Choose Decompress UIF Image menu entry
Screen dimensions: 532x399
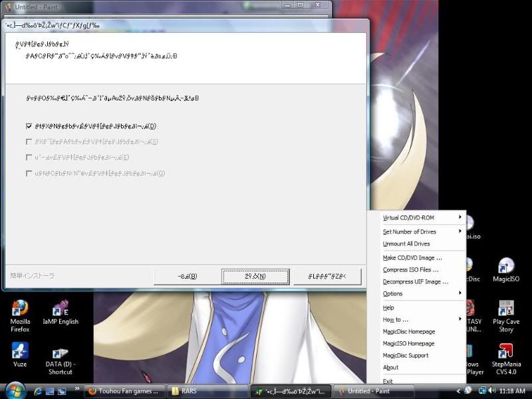(x=418, y=281)
